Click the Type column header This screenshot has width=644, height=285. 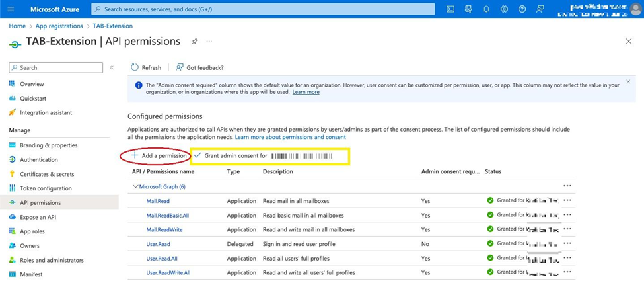click(233, 171)
